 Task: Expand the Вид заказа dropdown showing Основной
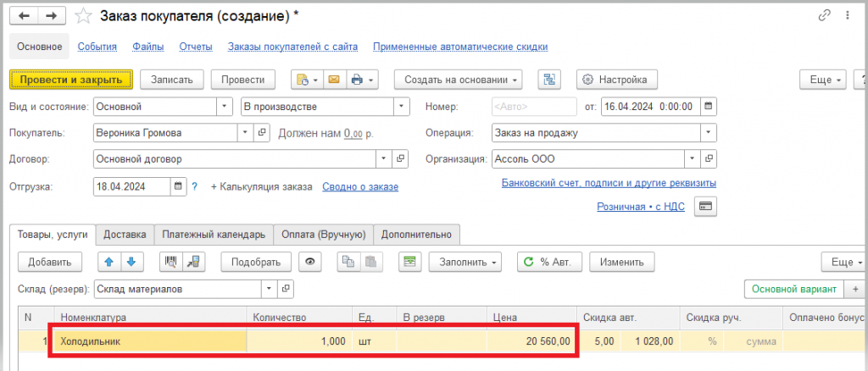tap(224, 107)
